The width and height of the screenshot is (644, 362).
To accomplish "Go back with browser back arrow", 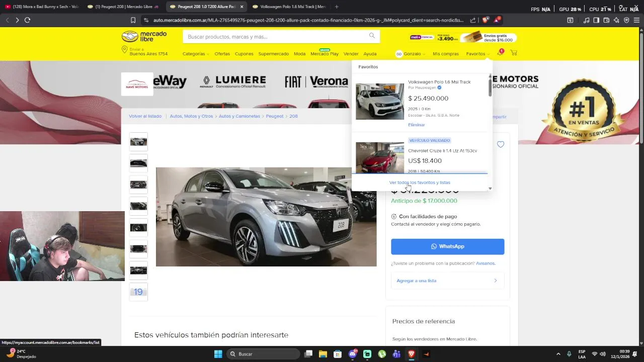I will [7, 20].
